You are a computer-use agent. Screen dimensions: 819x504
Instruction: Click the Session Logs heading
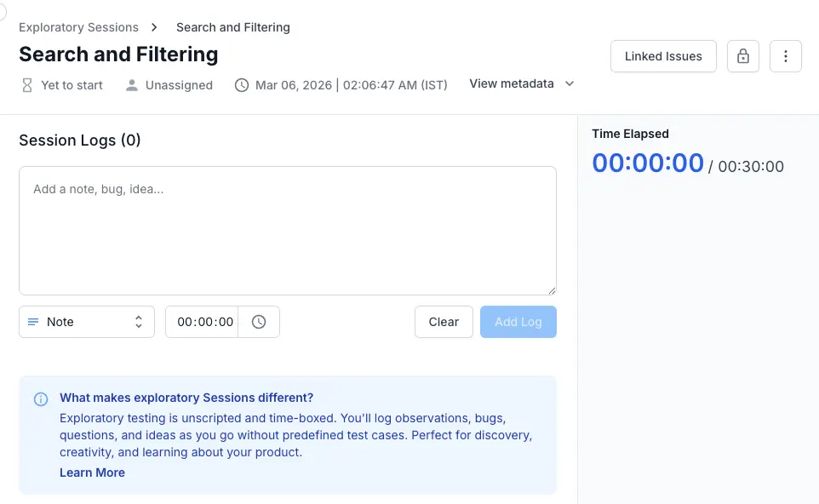[79, 140]
